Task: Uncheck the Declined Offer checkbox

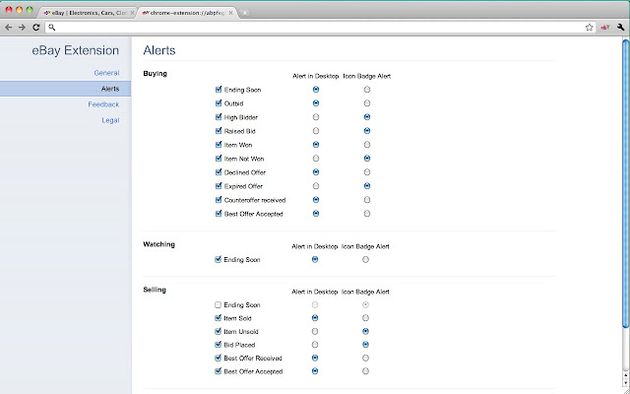Action: tap(219, 172)
